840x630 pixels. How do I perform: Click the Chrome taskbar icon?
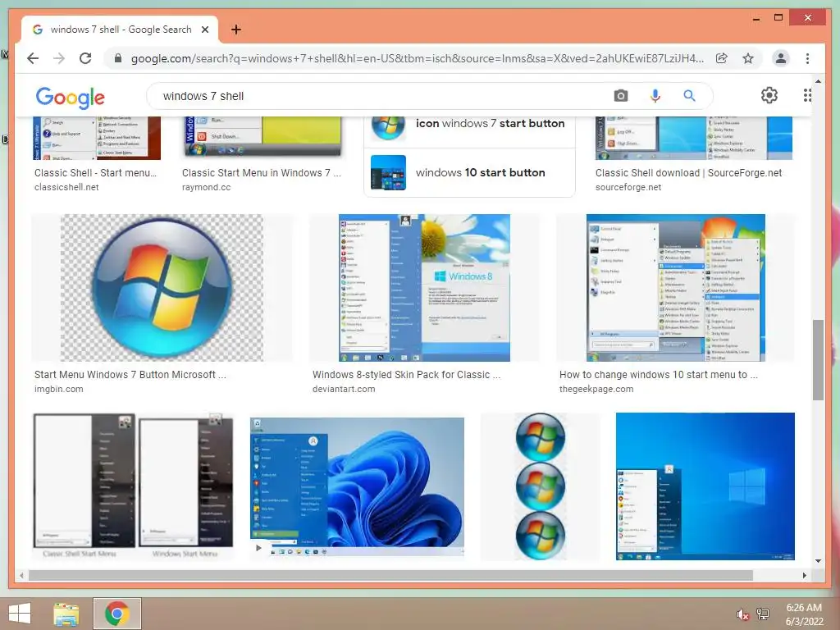pos(116,614)
